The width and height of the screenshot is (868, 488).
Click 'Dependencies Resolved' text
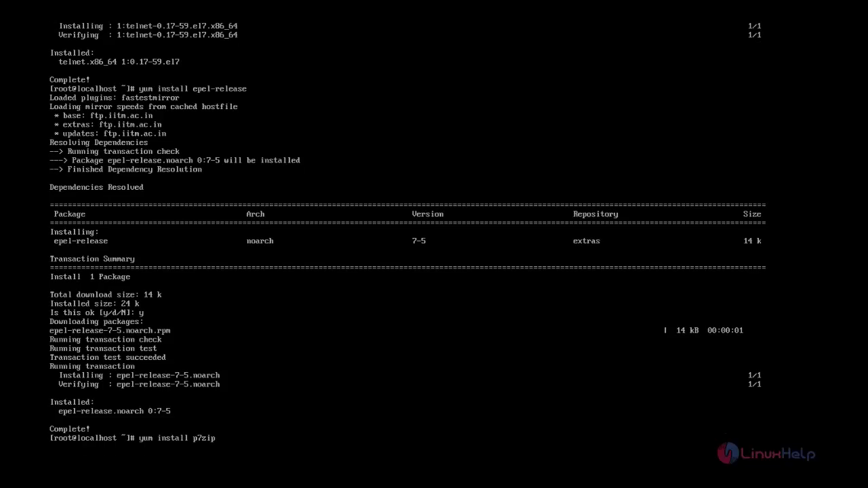96,187
